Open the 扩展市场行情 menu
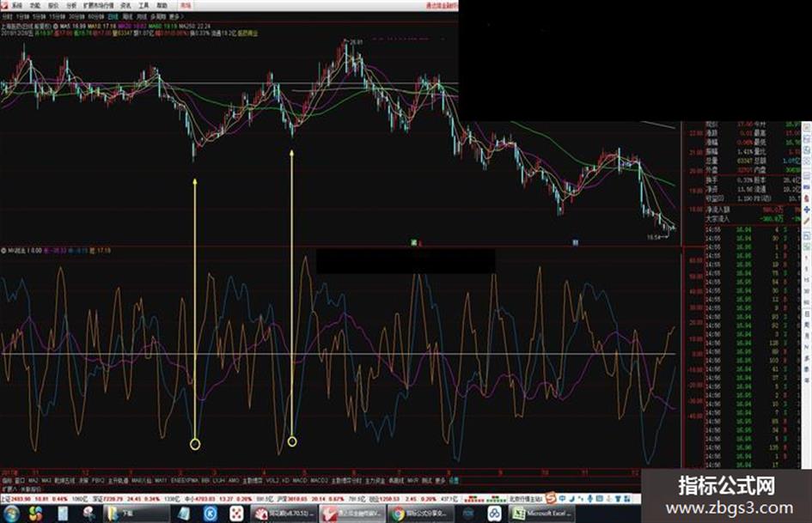The height and width of the screenshot is (523, 812). (x=99, y=6)
